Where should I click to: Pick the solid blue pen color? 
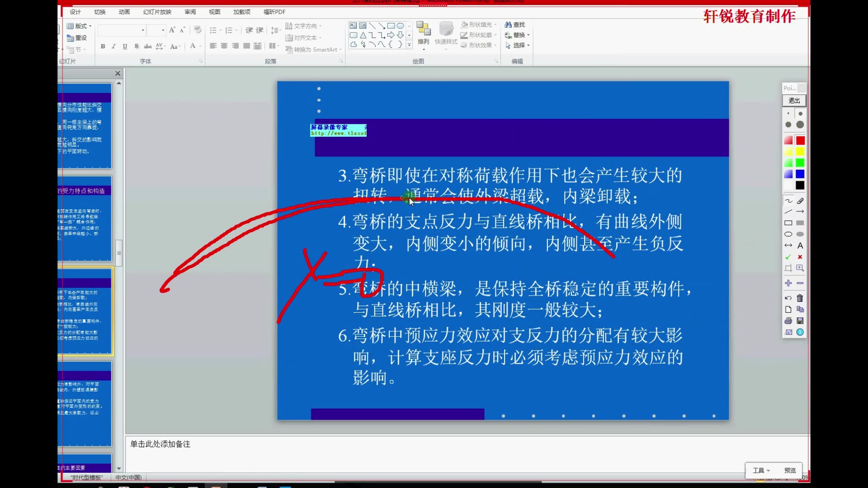[x=800, y=174]
